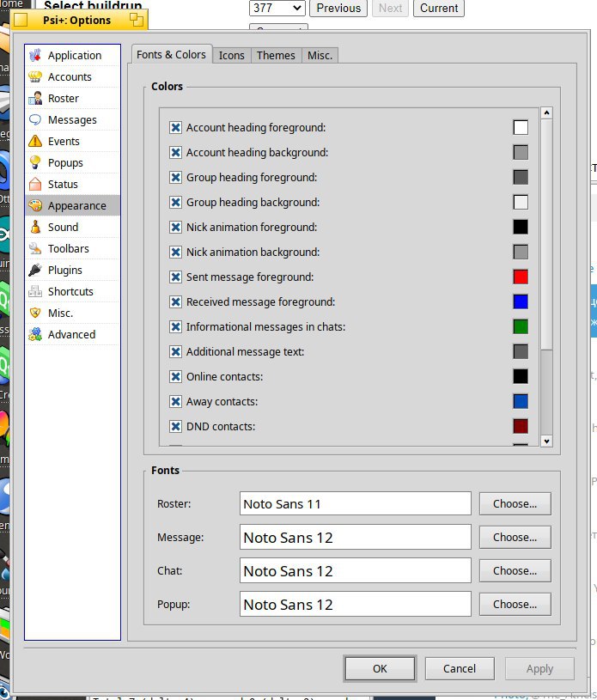Screen dimensions: 597x700
Task: Click the restore icon right of Psi+: Options title
Action: coord(137,20)
